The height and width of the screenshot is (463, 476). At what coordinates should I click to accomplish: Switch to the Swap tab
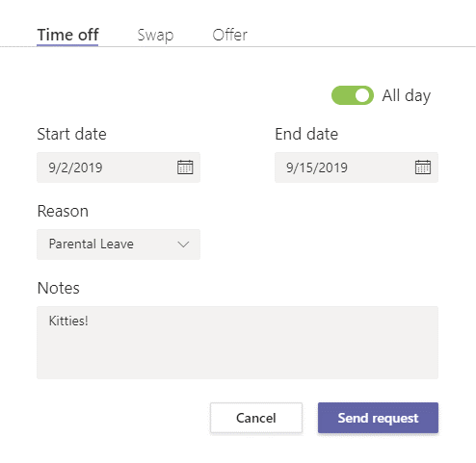155,35
